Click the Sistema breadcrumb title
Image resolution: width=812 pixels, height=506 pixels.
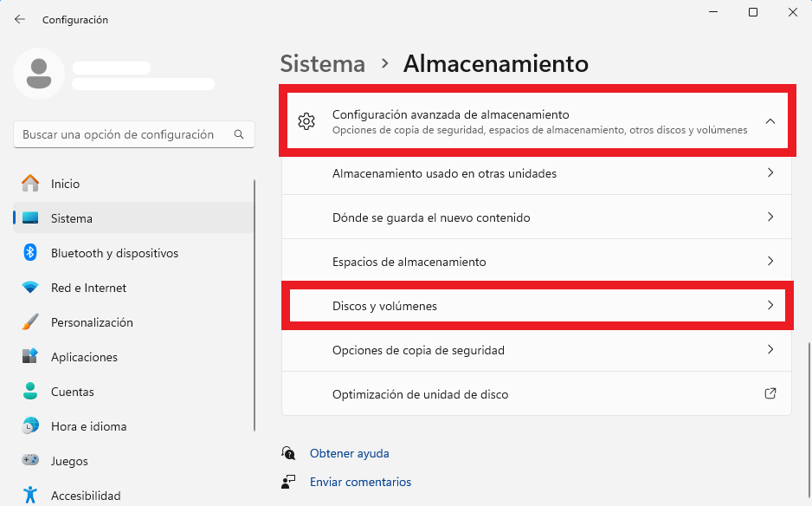(x=323, y=64)
